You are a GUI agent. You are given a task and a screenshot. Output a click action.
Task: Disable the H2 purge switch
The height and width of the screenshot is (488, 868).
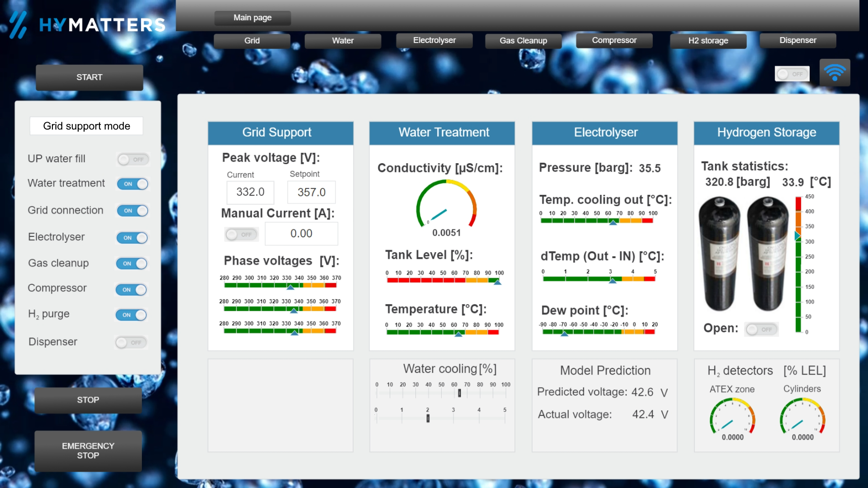click(x=132, y=315)
